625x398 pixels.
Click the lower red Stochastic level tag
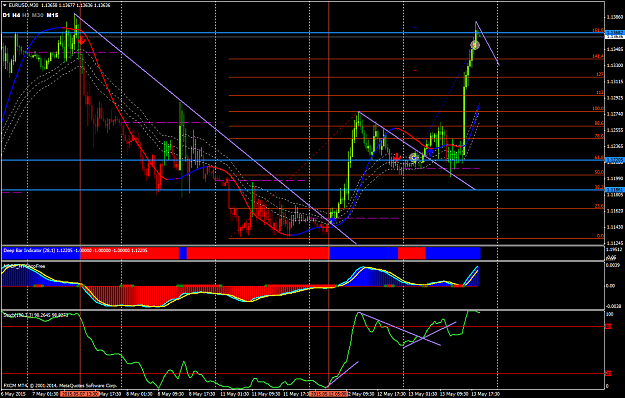(x=608, y=373)
